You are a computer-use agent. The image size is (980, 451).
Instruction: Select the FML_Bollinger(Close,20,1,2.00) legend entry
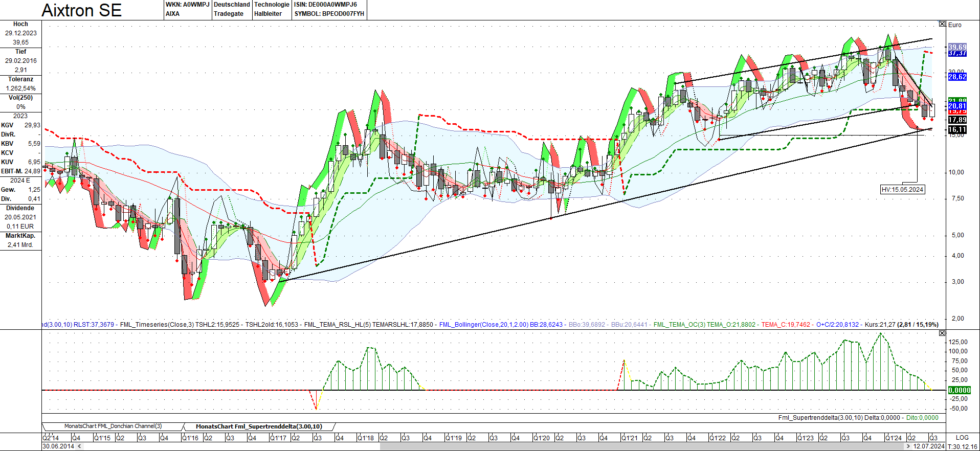coord(484,325)
